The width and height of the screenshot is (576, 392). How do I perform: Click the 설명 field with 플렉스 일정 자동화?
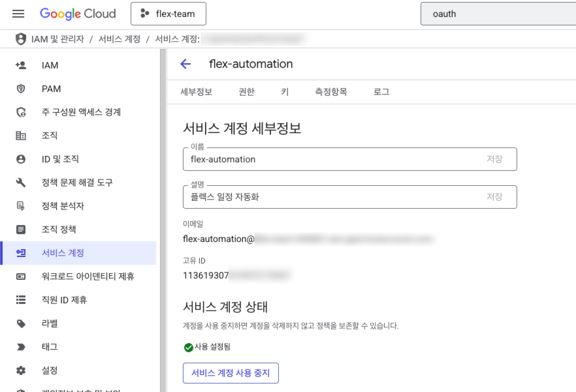(350, 197)
